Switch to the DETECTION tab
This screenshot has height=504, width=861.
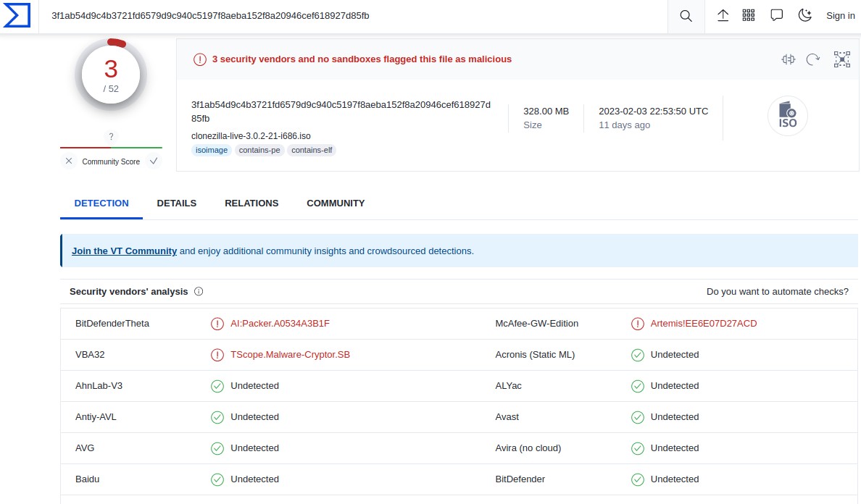101,203
